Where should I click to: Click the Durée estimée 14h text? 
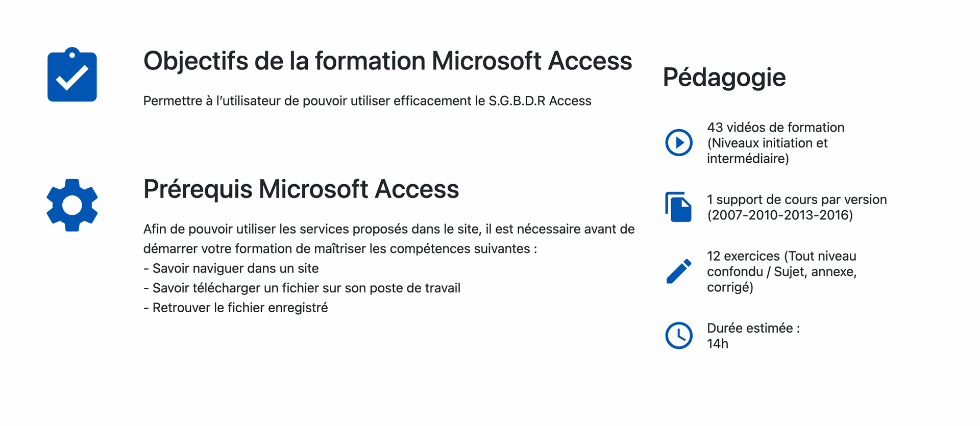753,336
